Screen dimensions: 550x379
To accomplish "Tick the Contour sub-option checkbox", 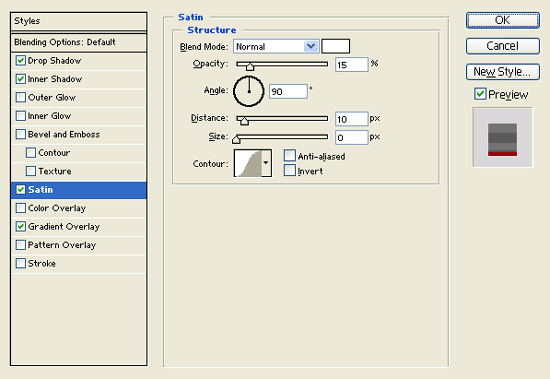I will (x=31, y=153).
